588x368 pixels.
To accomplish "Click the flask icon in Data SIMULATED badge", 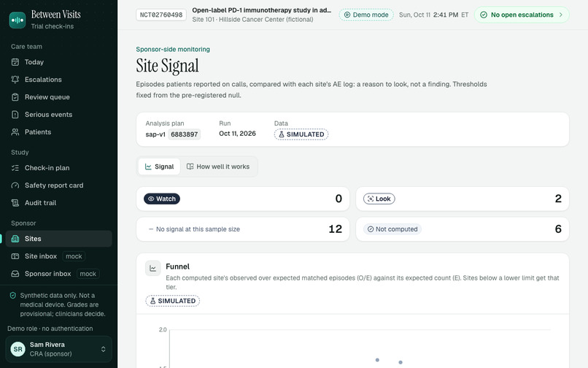I will pos(282,134).
